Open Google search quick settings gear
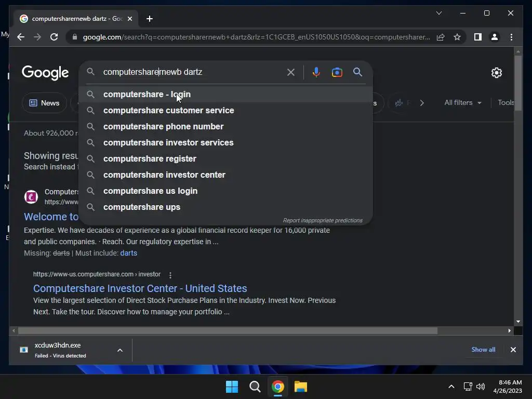The height and width of the screenshot is (399, 532). tap(496, 72)
